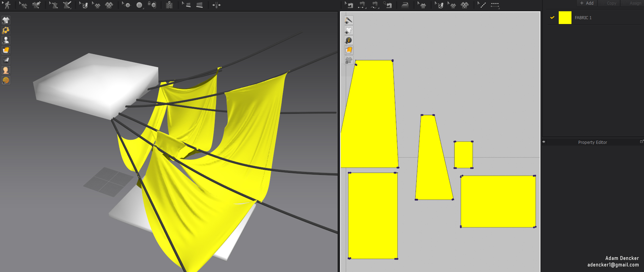The height and width of the screenshot is (272, 644).
Task: Open the Check Sewing Length magnifier tool
Action: click(x=388, y=5)
